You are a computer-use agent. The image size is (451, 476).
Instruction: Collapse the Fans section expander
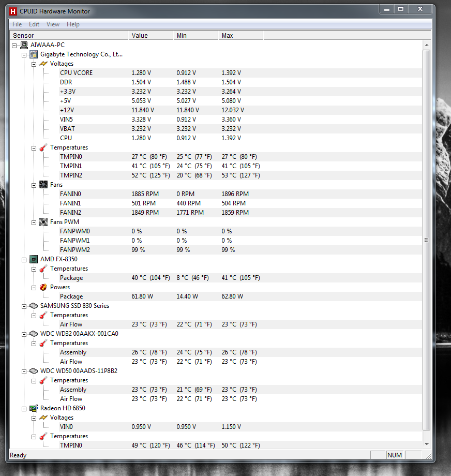pos(34,185)
